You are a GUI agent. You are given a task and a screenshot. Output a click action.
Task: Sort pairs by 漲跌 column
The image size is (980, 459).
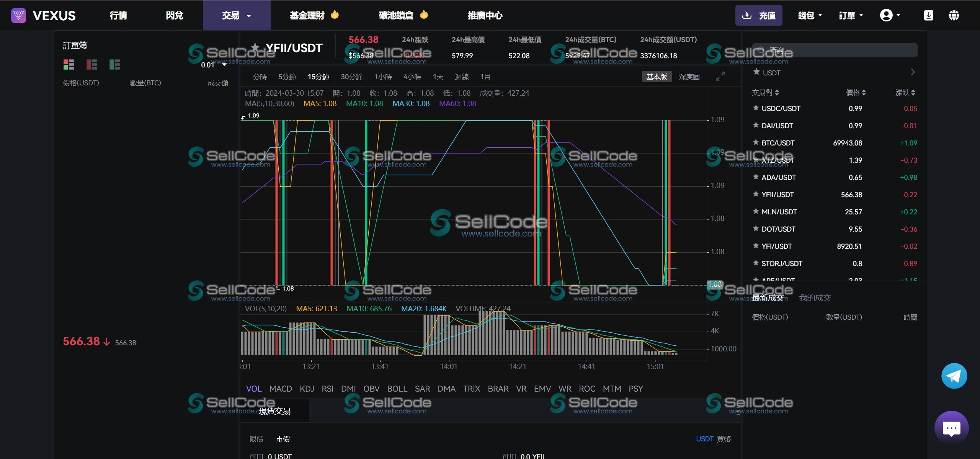(x=905, y=93)
